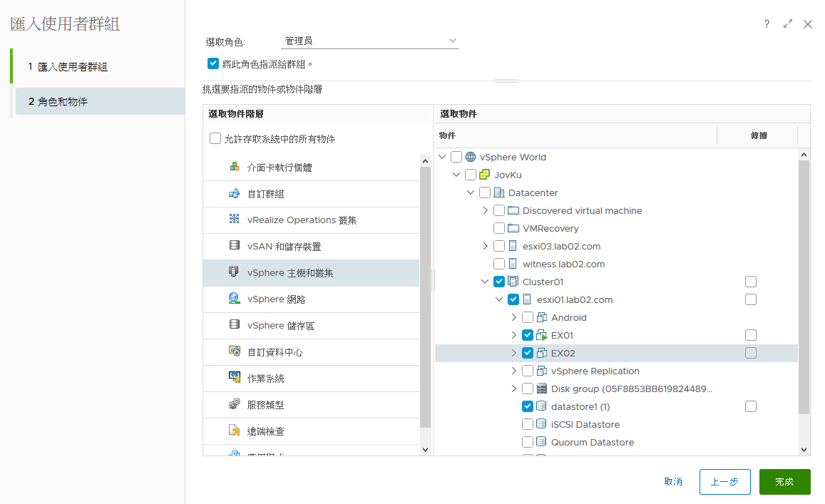
Task: Expand the esxi03.lab02.com node
Action: (485, 246)
